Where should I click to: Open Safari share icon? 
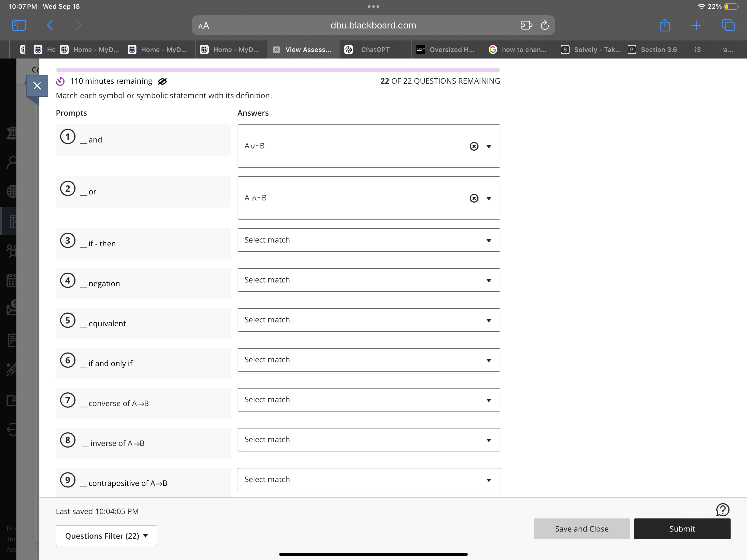pyautogui.click(x=665, y=25)
